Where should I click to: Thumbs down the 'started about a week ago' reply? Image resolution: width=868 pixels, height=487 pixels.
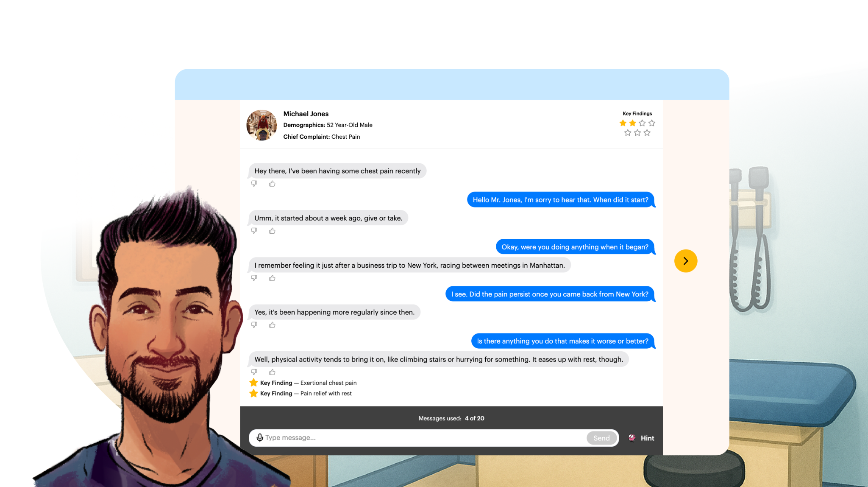[x=254, y=231]
